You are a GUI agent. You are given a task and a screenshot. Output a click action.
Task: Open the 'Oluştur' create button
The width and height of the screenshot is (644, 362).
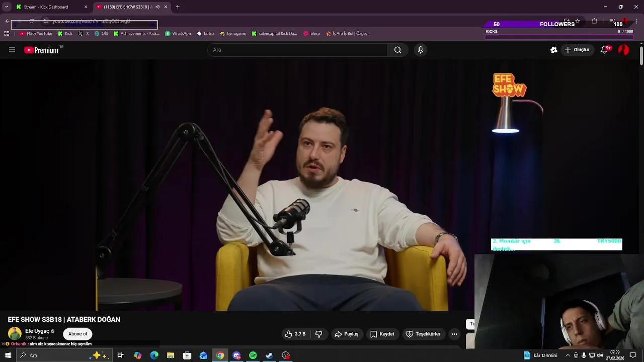point(577,50)
